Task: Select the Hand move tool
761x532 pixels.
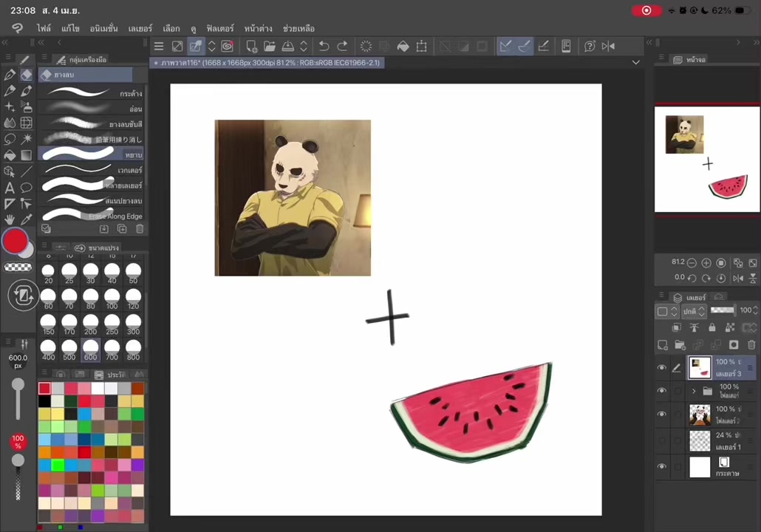Action: pos(10,220)
